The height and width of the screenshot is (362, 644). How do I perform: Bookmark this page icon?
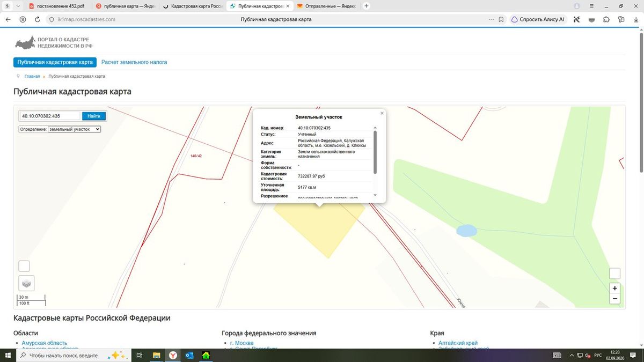click(x=501, y=19)
